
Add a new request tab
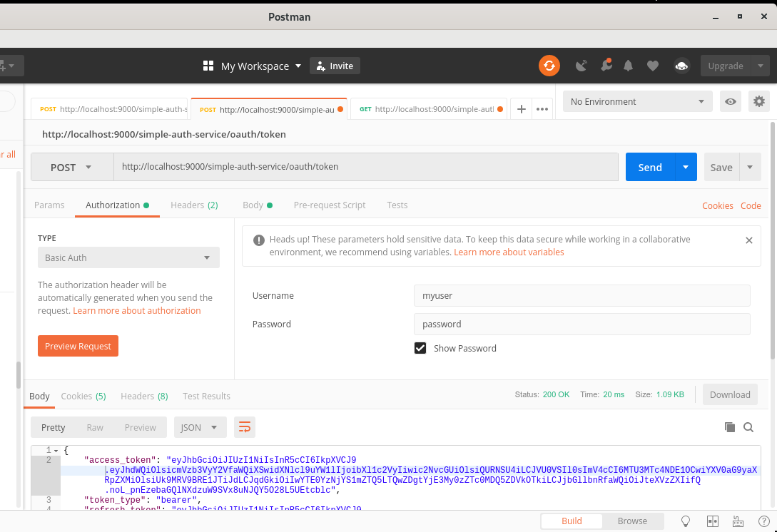coord(521,109)
